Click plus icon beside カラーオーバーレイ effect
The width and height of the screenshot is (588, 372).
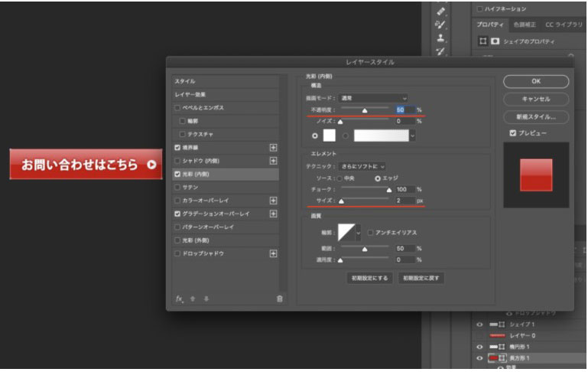pyautogui.click(x=273, y=201)
